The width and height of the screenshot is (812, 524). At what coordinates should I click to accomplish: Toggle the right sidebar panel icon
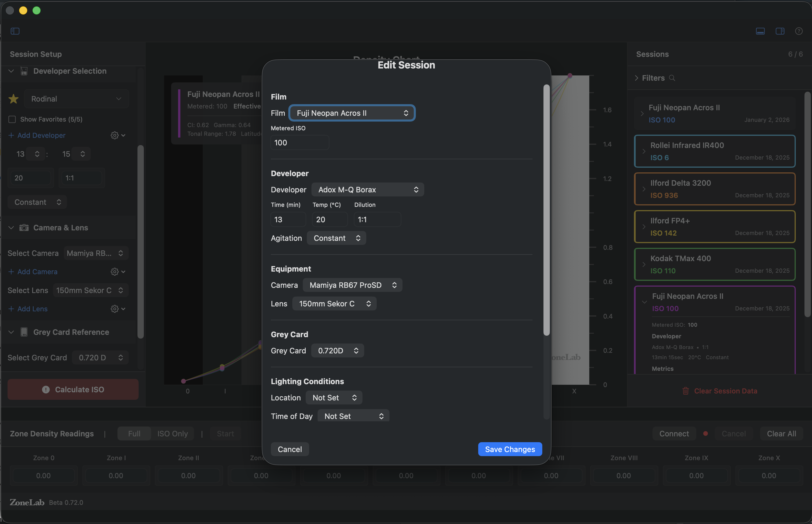tap(780, 31)
